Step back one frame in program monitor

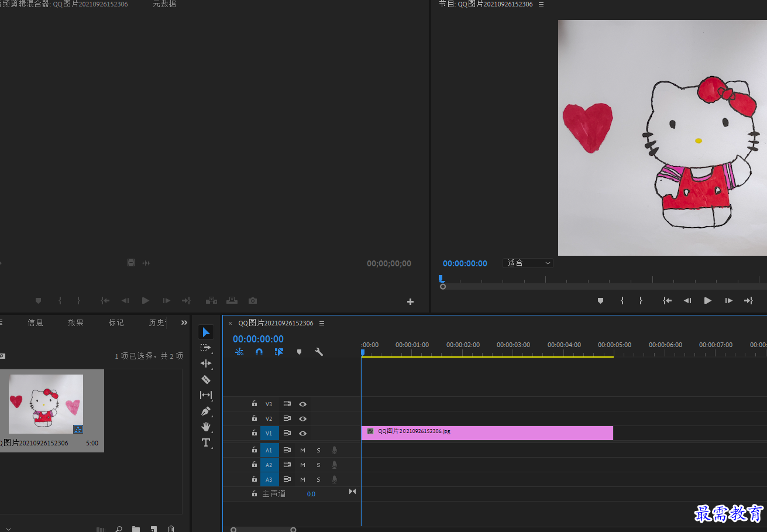coord(687,301)
